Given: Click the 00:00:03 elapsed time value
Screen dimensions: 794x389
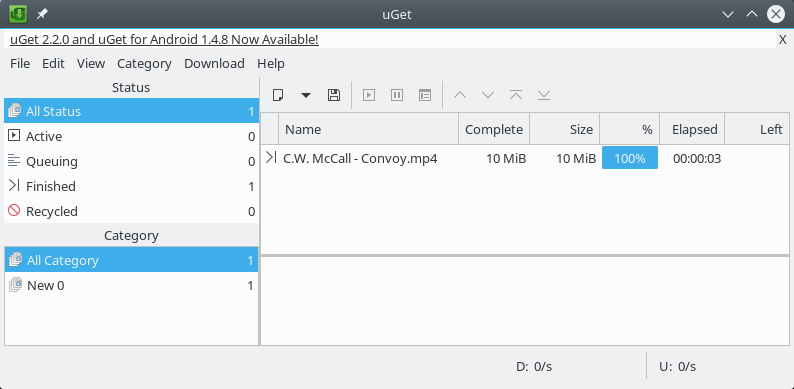Looking at the screenshot, I should pyautogui.click(x=697, y=159).
